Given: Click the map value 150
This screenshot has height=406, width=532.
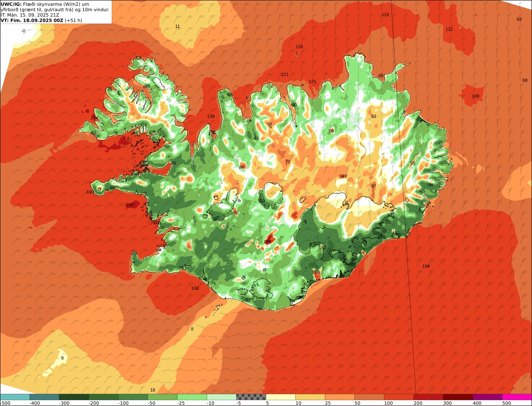Looking at the screenshot, I should [x=316, y=272].
